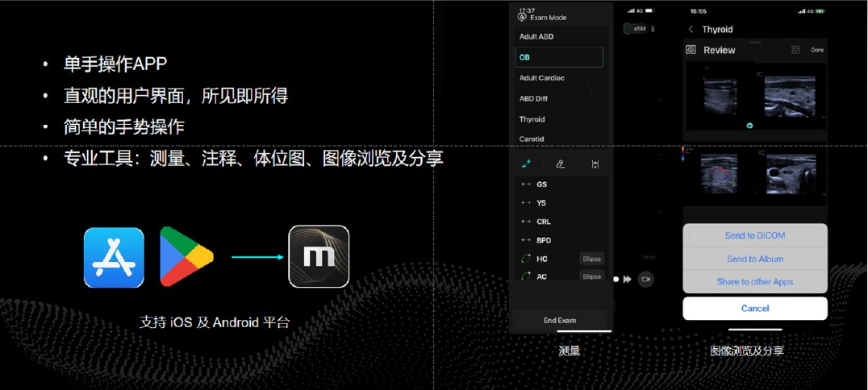This screenshot has height=390, width=868.
Task: Click the Apple App Store icon
Action: click(x=114, y=258)
